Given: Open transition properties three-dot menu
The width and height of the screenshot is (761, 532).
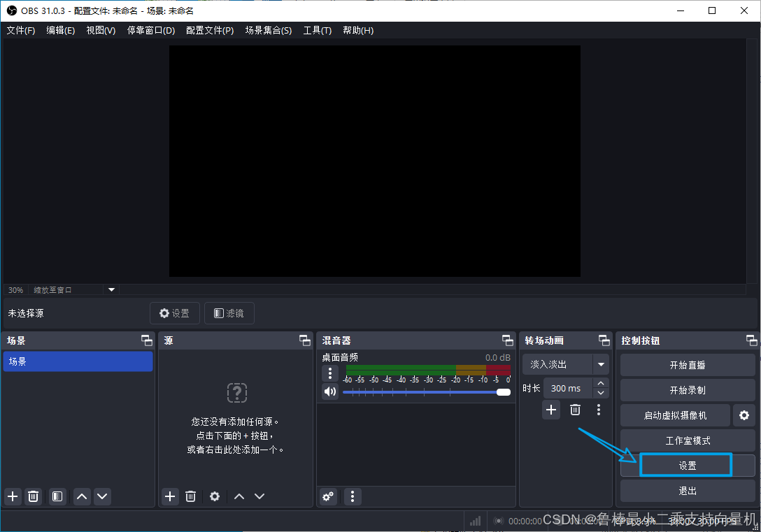Looking at the screenshot, I should 599,410.
